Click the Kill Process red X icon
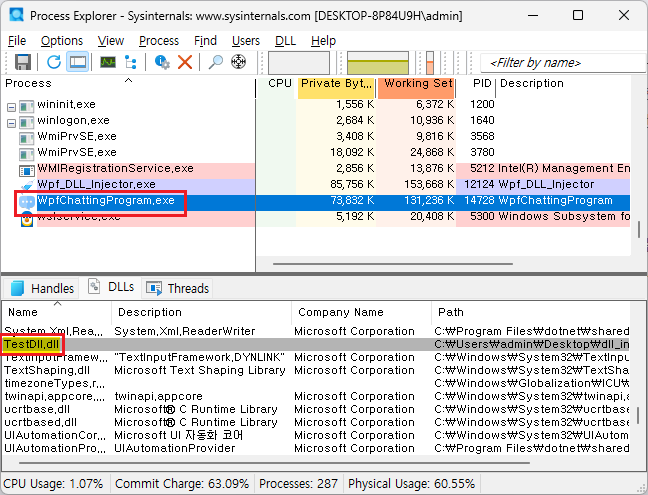The image size is (648, 495). click(185, 62)
